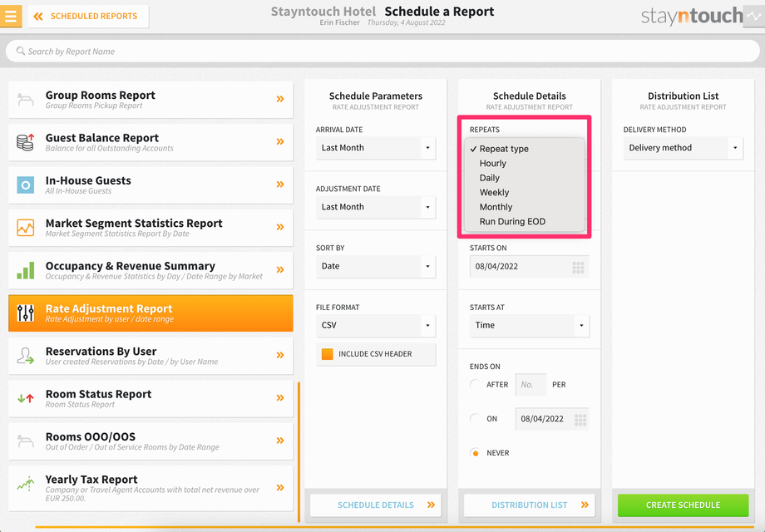
Task: Click the Yearly Tax Report title
Action: [91, 480]
